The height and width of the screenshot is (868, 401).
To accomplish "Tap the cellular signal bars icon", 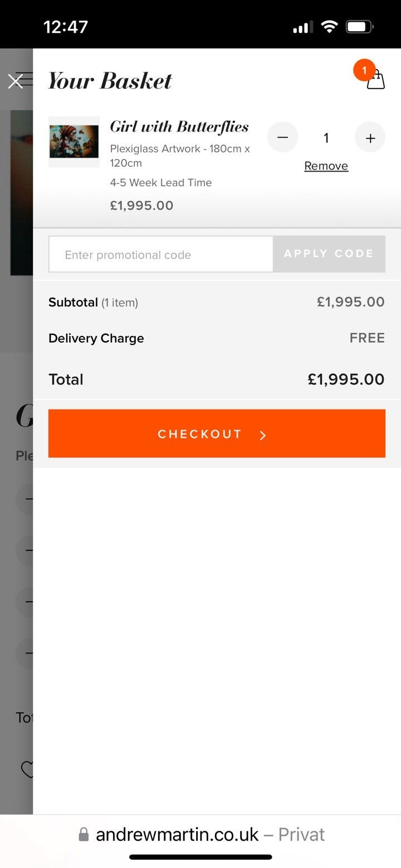I will click(303, 27).
